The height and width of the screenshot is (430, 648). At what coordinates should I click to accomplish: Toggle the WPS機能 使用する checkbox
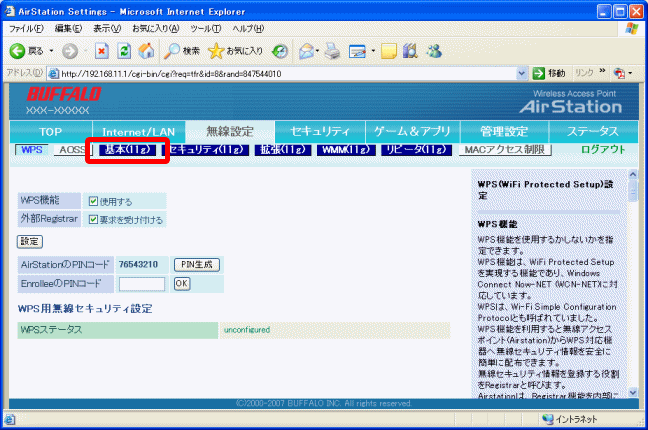click(x=93, y=201)
